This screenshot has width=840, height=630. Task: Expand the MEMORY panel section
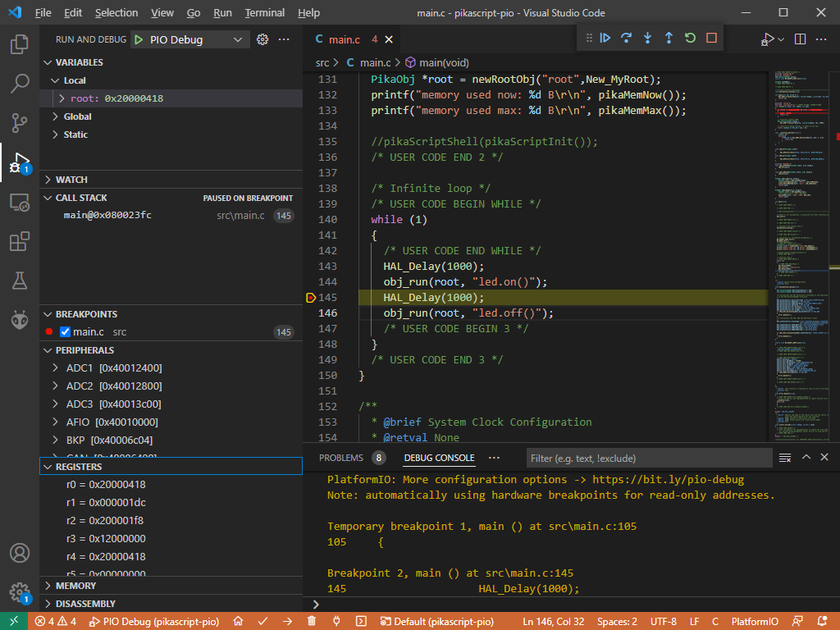(x=75, y=586)
